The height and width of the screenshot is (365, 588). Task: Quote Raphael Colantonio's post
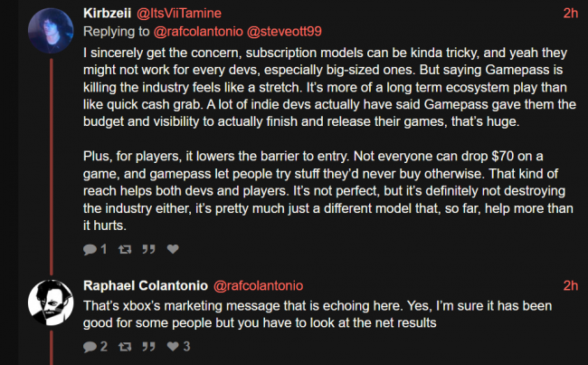[147, 346]
